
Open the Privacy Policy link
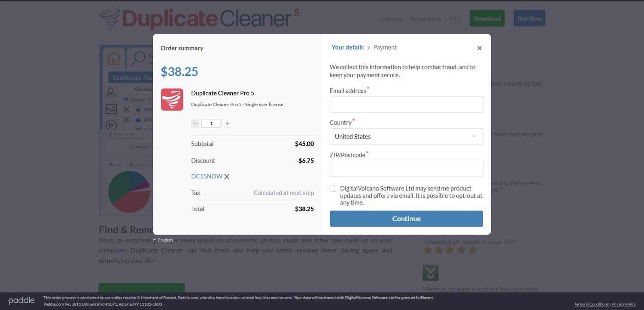coord(623,304)
